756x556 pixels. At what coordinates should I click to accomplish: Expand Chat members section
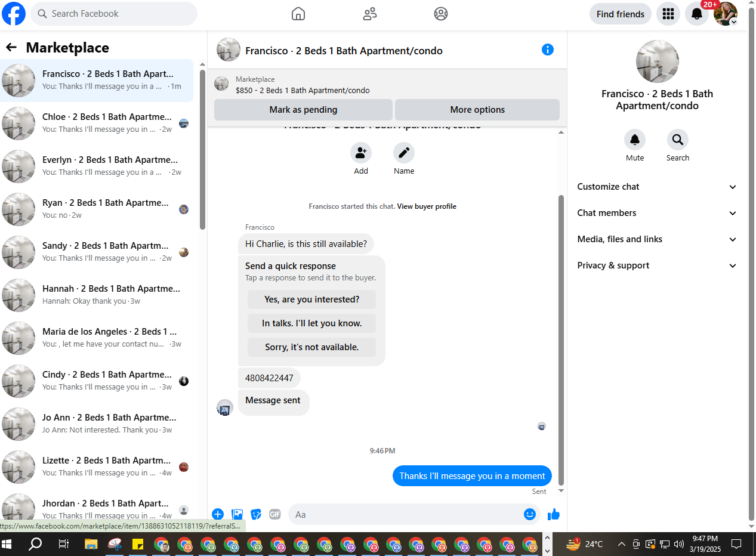point(657,213)
